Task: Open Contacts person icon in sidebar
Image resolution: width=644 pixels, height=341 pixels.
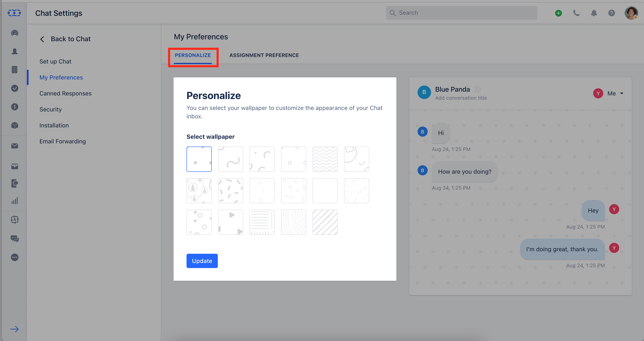Action: [x=14, y=51]
